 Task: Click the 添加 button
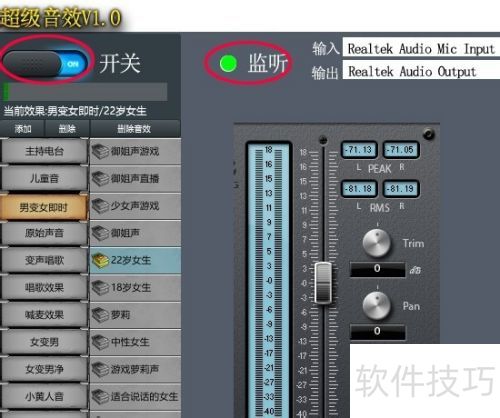tap(22, 129)
